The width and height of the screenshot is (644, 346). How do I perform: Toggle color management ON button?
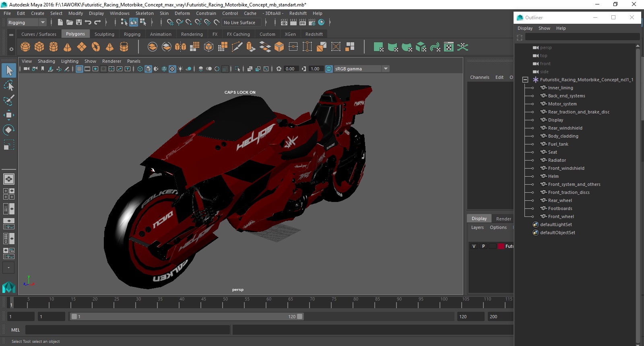329,69
